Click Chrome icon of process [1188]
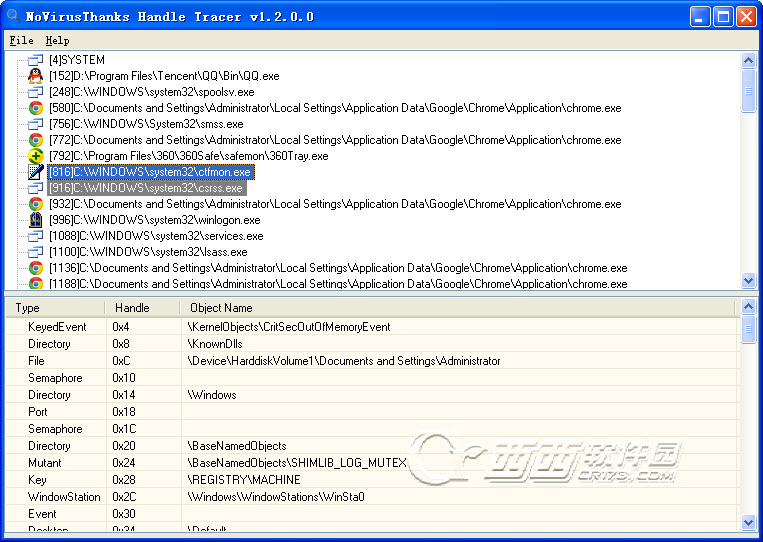The height and width of the screenshot is (542, 763). tap(35, 283)
